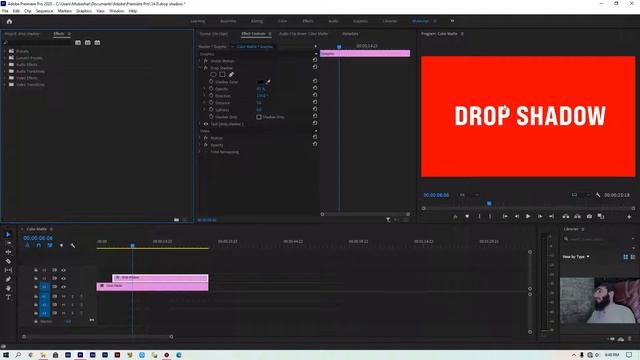Click the Play button in Program monitor
The image size is (640, 360).
528,216
